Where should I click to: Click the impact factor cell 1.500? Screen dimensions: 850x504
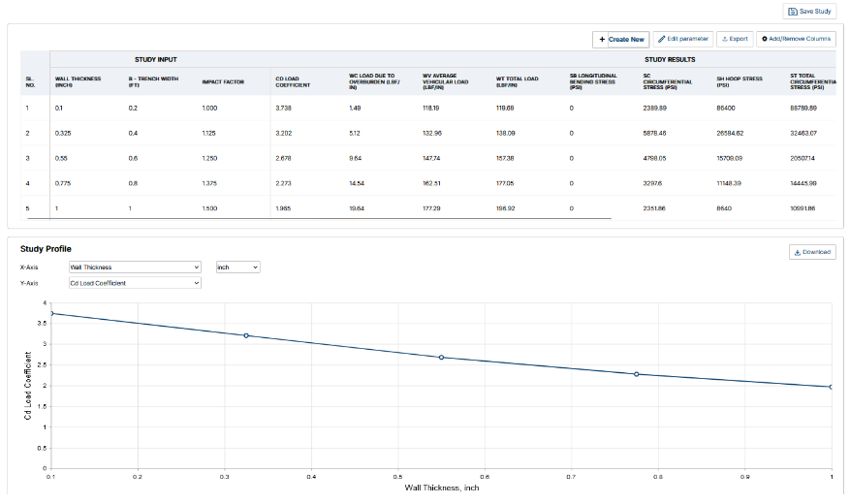tap(209, 208)
